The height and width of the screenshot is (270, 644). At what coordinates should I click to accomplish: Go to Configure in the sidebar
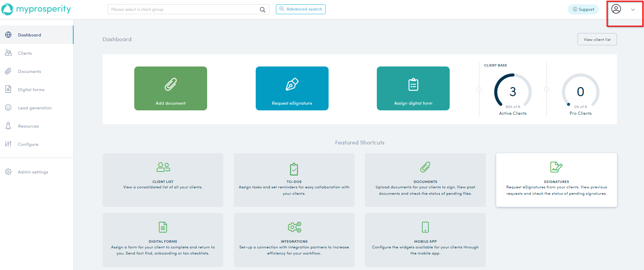pos(28,144)
